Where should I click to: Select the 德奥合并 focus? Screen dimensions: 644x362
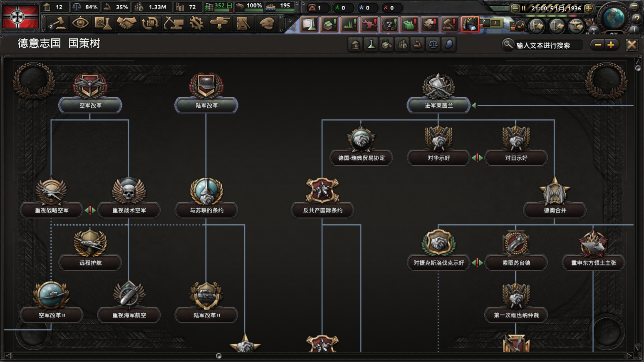[x=555, y=198]
